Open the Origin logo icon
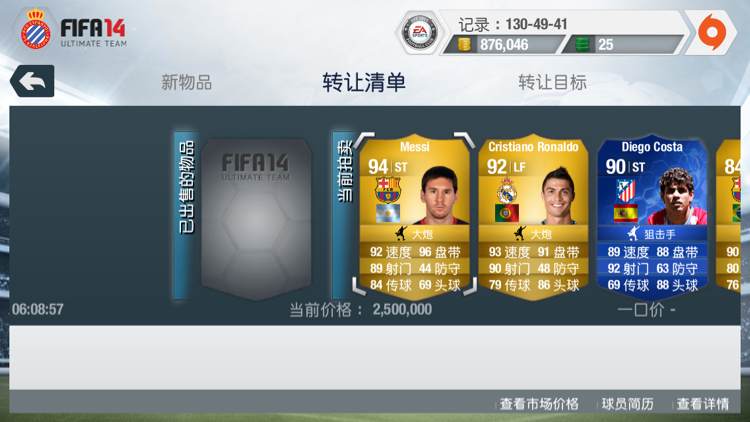This screenshot has width=750, height=422. (712, 32)
